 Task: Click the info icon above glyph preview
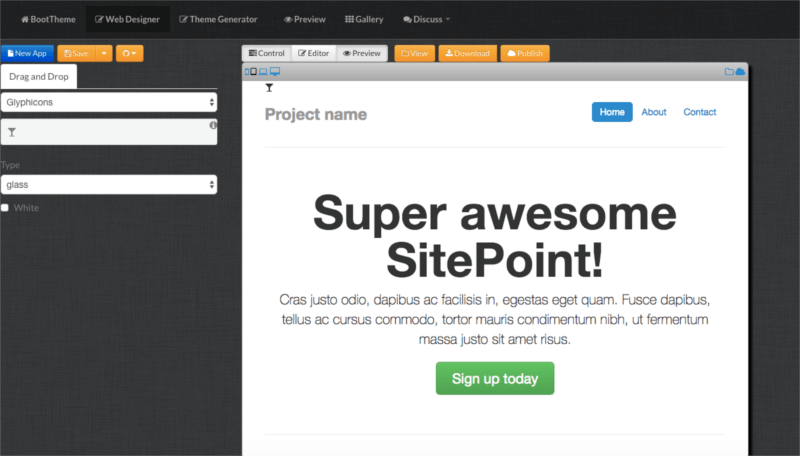pos(213,125)
